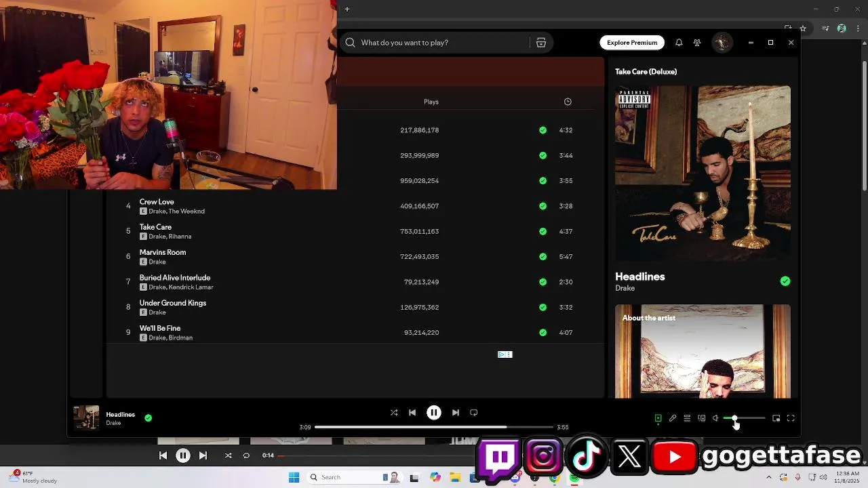
Task: Open the Chrome media control icon
Action: pyautogui.click(x=825, y=28)
